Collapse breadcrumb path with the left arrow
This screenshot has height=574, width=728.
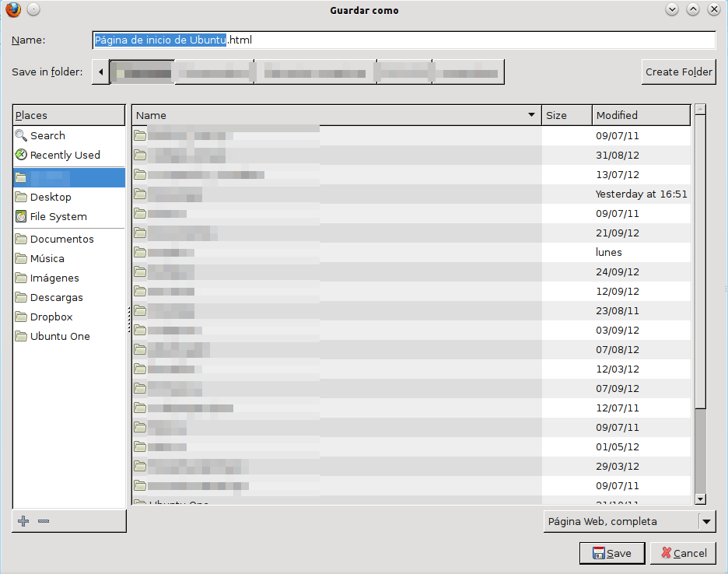100,72
